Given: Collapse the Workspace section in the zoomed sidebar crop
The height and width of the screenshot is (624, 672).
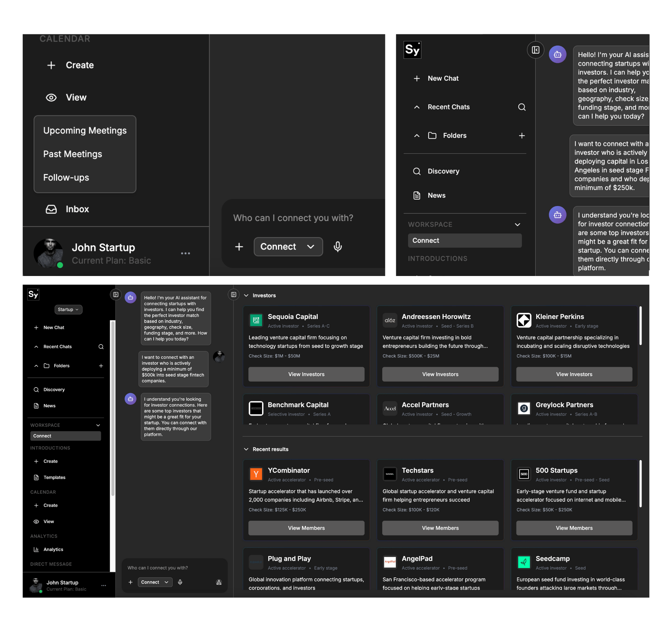Looking at the screenshot, I should 517,225.
